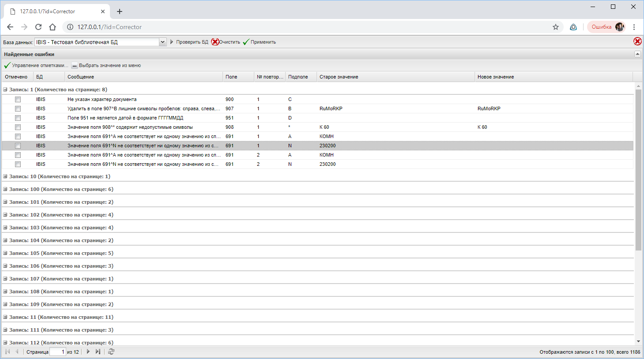This screenshot has height=359, width=644.
Task: Mark checkbox for field 951 date row
Action: [x=18, y=118]
